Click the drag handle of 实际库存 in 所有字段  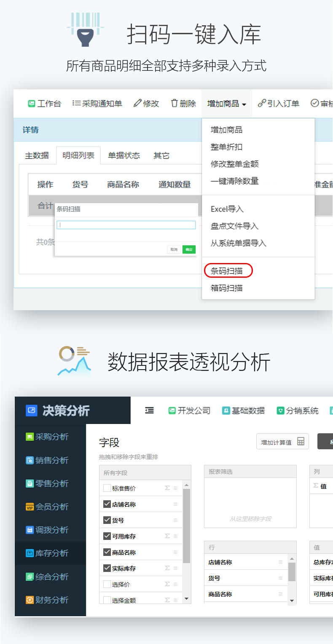175,568
